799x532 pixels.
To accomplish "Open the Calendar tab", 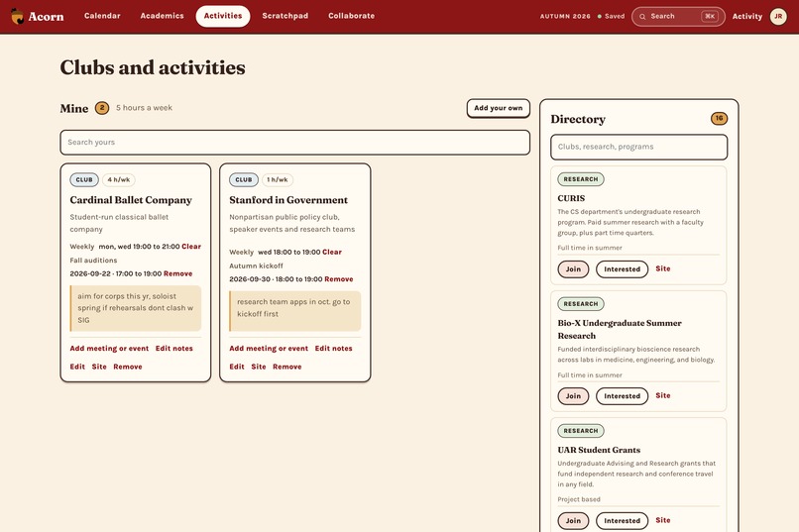I will coord(102,16).
